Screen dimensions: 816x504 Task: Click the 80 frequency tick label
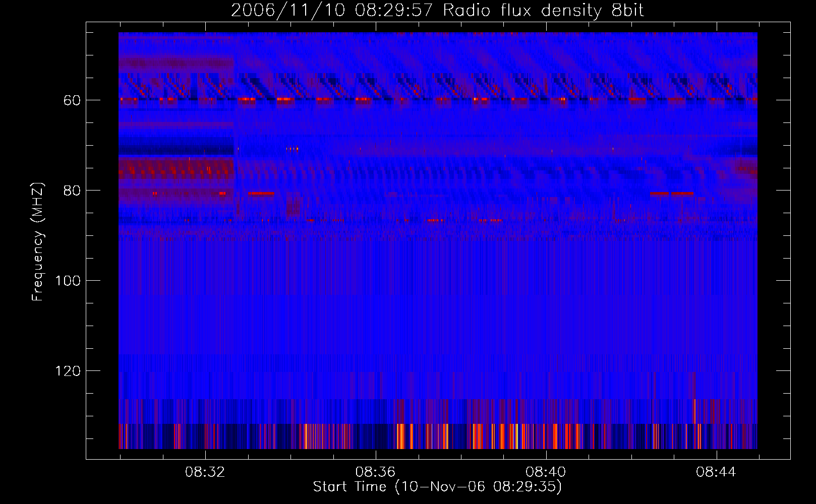click(72, 191)
